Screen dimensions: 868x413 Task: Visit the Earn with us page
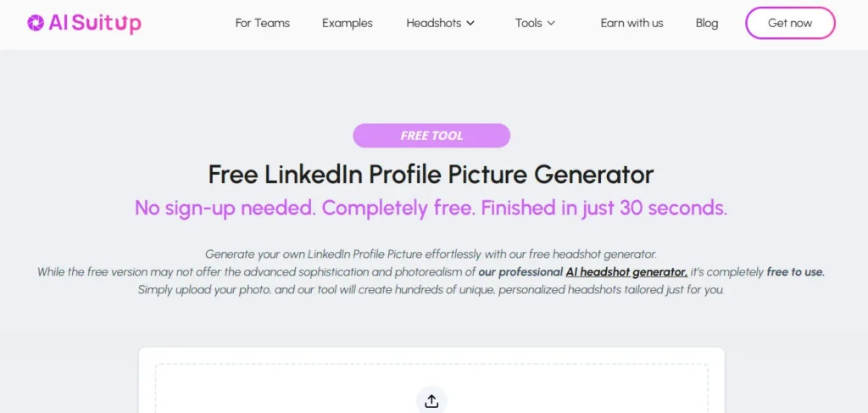click(632, 23)
